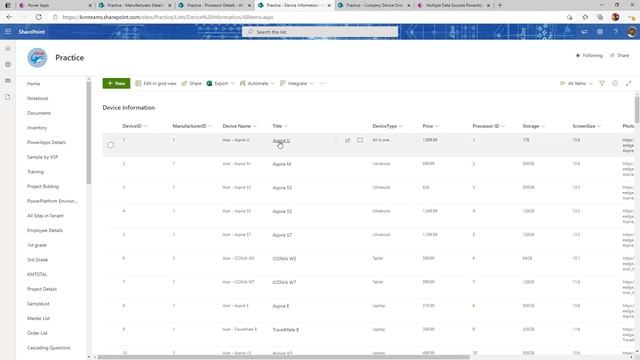Open Master List in site navigation
The width and height of the screenshot is (640, 360).
click(x=38, y=318)
